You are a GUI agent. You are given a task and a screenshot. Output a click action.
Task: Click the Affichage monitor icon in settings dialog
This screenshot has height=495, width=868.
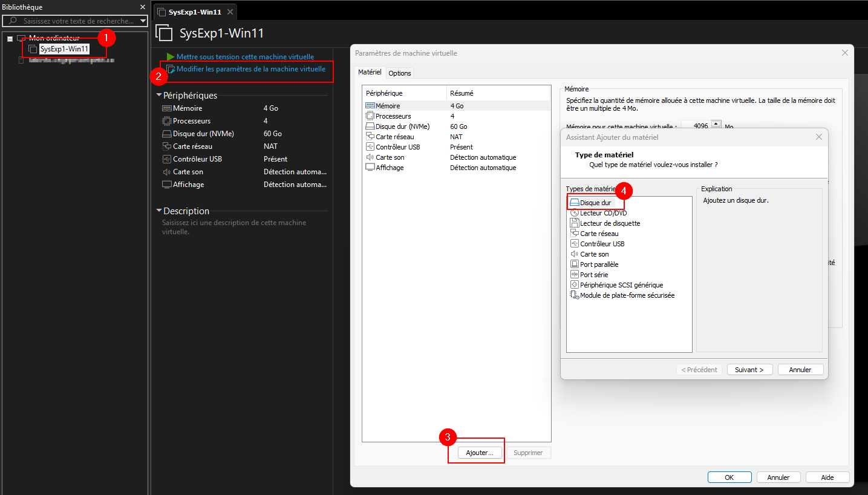(x=370, y=168)
